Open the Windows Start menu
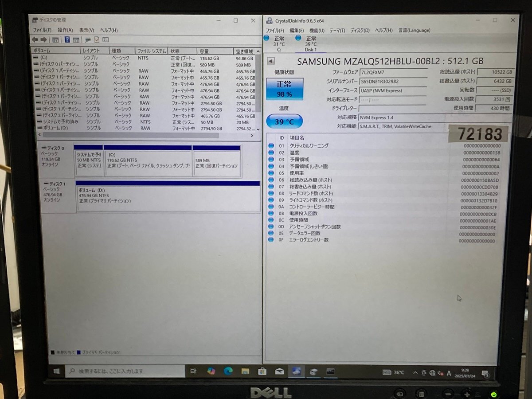532x399 pixels. point(56,372)
